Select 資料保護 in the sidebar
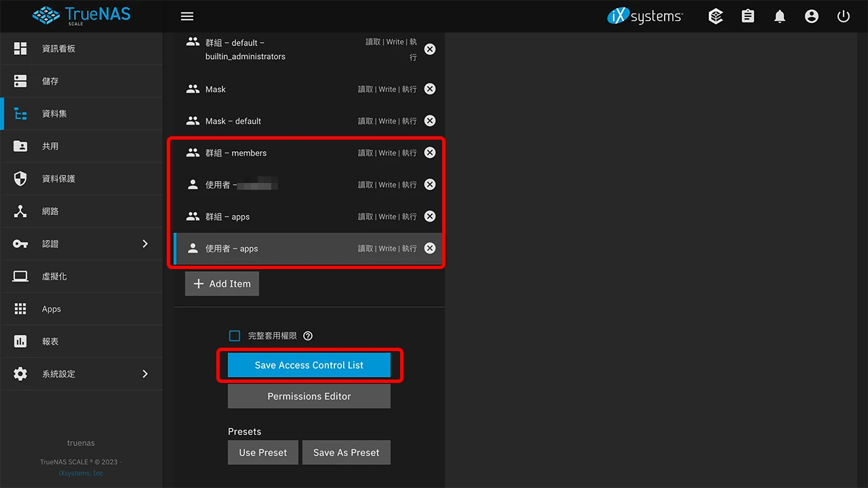 pyautogui.click(x=58, y=178)
